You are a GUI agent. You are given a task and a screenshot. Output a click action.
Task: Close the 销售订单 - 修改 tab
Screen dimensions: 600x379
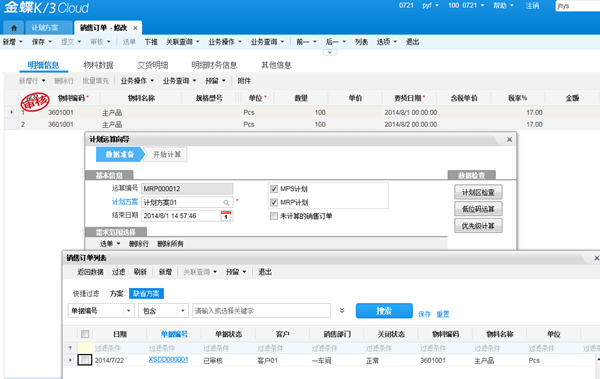[x=135, y=28]
